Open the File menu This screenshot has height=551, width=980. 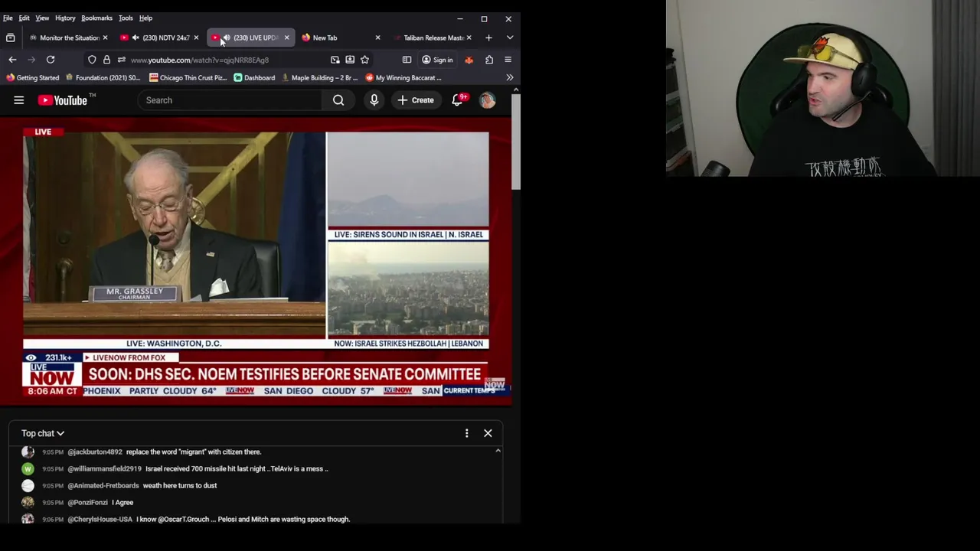click(8, 18)
